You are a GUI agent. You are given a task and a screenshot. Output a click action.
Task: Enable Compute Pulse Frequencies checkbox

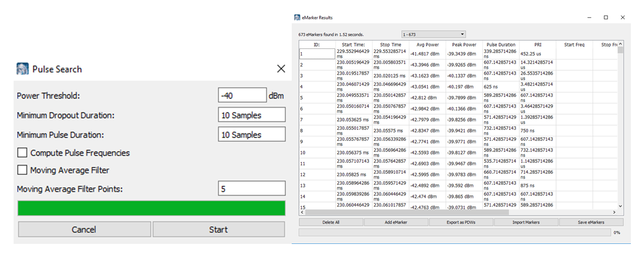pyautogui.click(x=22, y=153)
